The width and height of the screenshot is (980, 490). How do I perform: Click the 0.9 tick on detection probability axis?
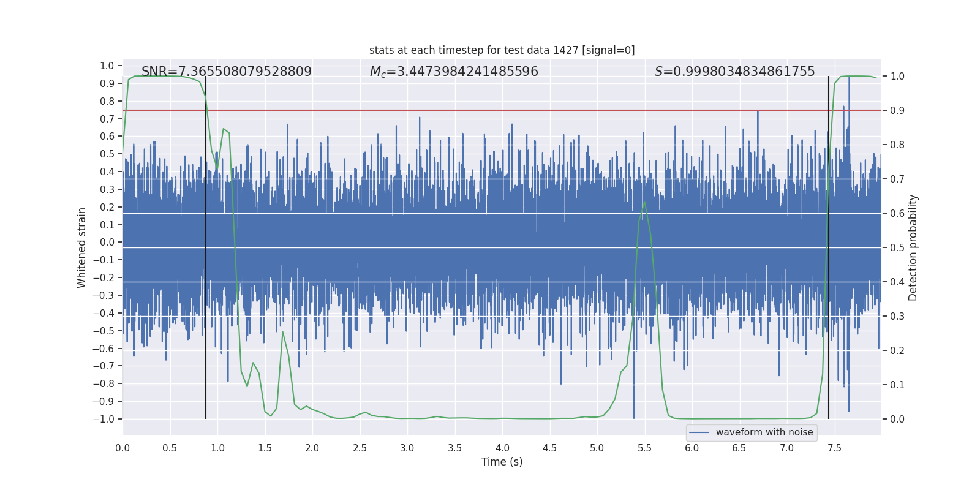(x=897, y=111)
